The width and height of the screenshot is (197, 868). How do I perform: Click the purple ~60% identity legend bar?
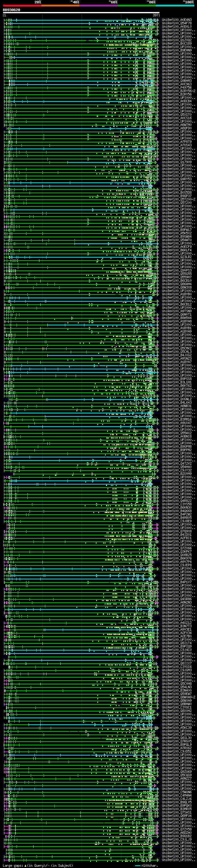tap(98, 6)
